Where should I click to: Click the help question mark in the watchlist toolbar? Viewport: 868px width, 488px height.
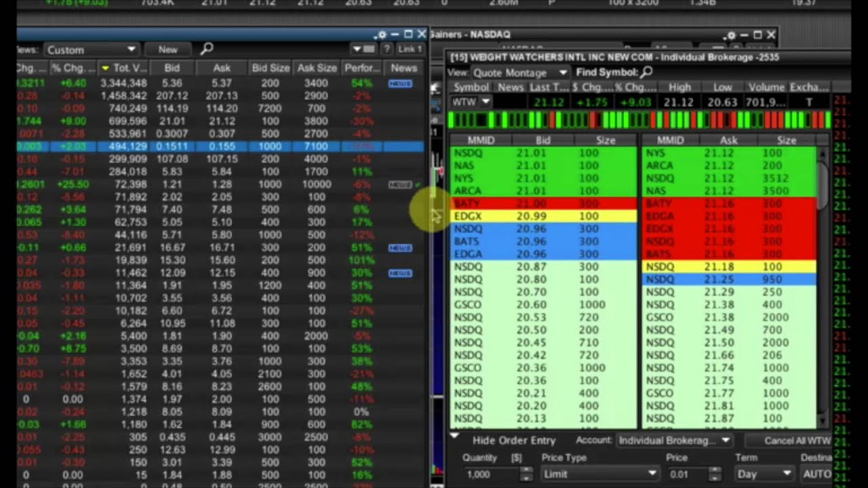point(387,49)
